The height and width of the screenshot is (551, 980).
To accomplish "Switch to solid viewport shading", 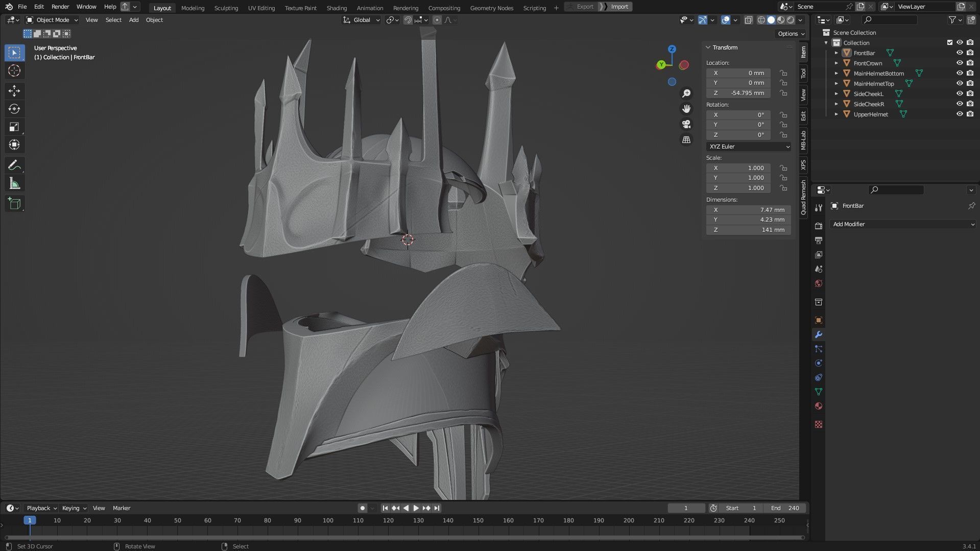I will 771,20.
